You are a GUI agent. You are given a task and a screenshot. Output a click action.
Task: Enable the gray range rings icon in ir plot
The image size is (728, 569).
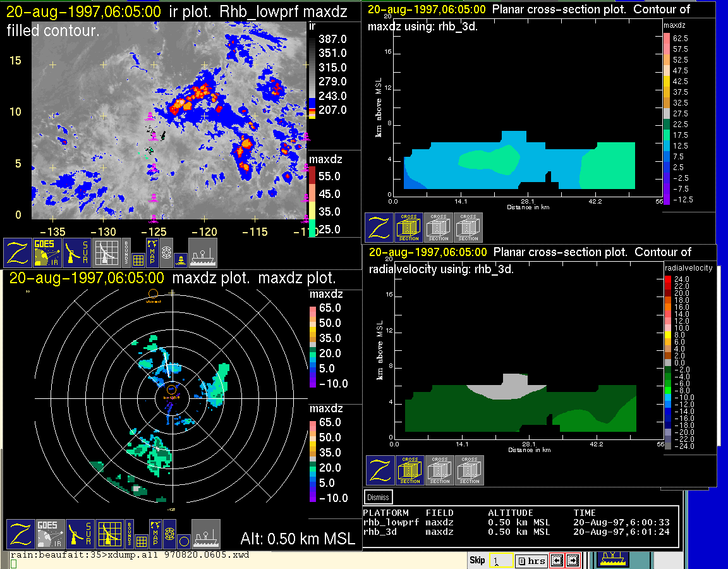167,253
